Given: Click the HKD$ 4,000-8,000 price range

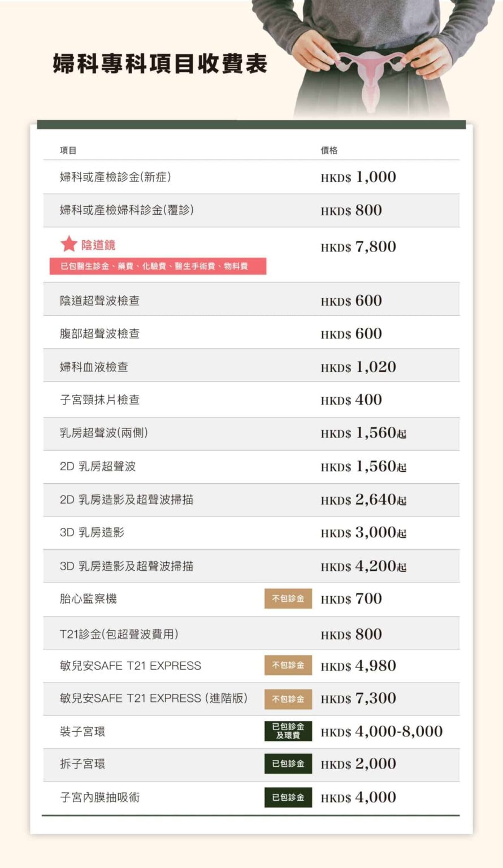Looking at the screenshot, I should tap(381, 732).
